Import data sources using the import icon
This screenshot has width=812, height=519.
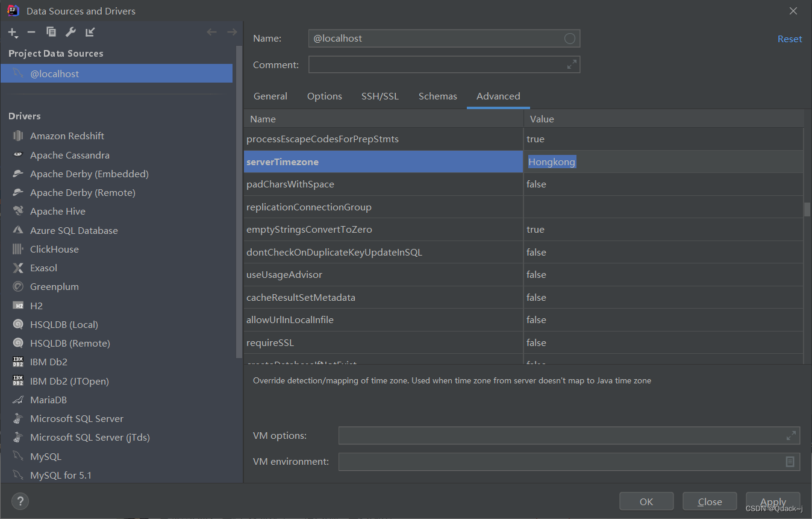point(90,32)
